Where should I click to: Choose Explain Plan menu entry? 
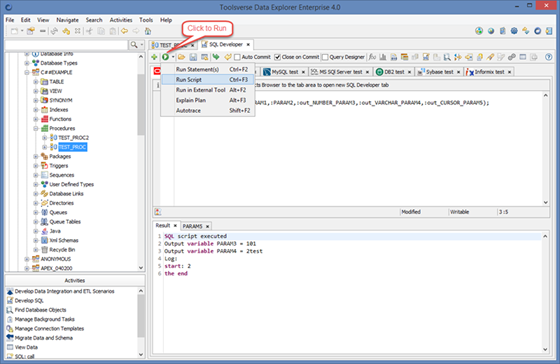(208, 100)
